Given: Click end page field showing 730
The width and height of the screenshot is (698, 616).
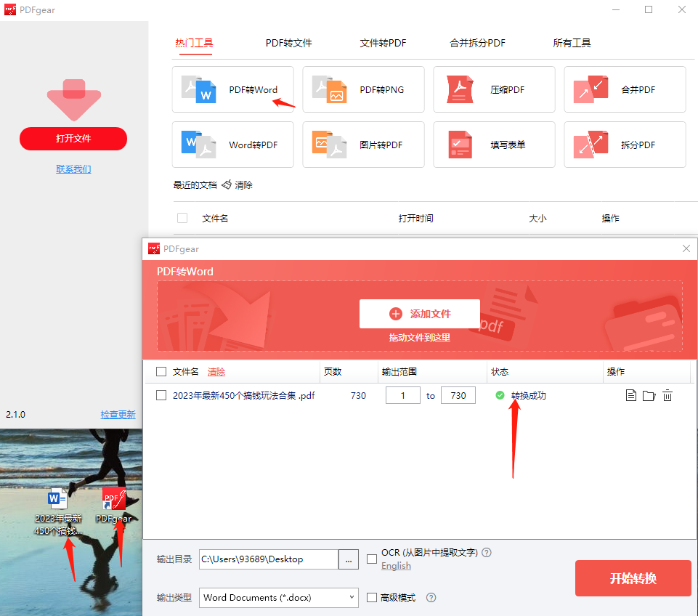Looking at the screenshot, I should (458, 395).
